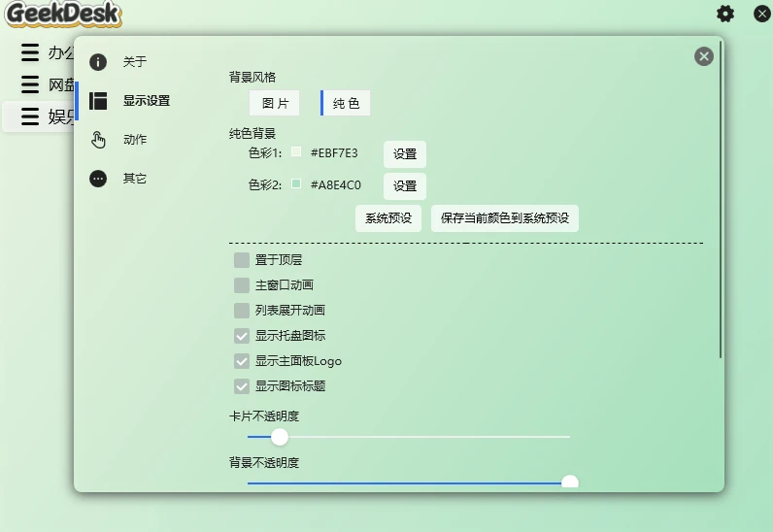
Task: Click the ellipsis icon for 其它
Action: 98,179
